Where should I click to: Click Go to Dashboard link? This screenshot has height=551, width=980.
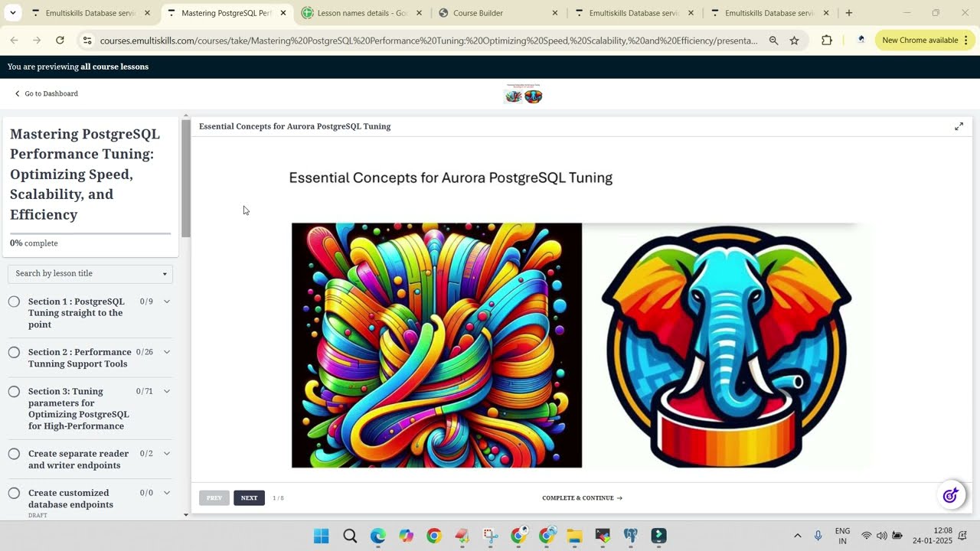tap(47, 93)
